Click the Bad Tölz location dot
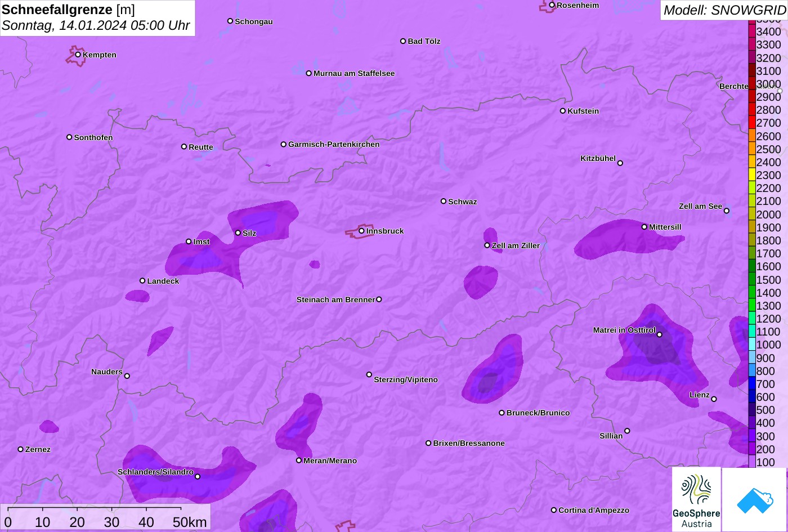This screenshot has width=788, height=532. (403, 41)
